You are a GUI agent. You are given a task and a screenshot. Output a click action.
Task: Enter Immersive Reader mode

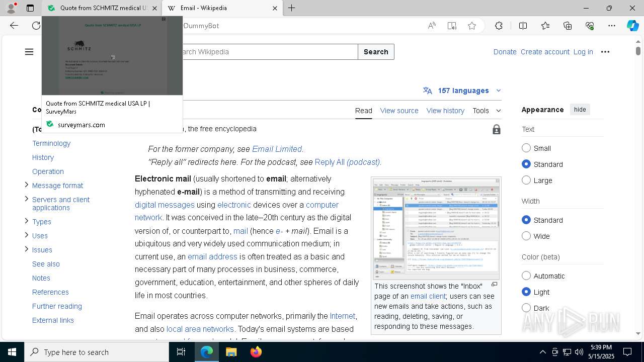452,26
